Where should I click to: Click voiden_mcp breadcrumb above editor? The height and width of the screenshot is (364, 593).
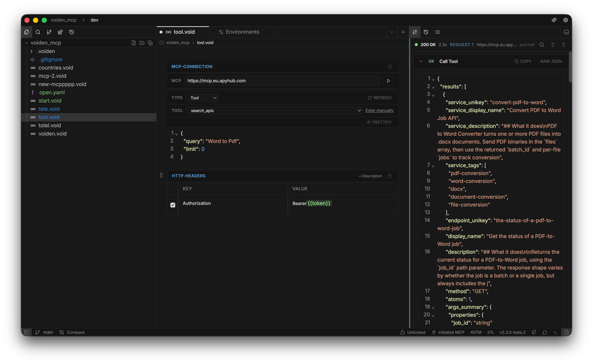(178, 43)
